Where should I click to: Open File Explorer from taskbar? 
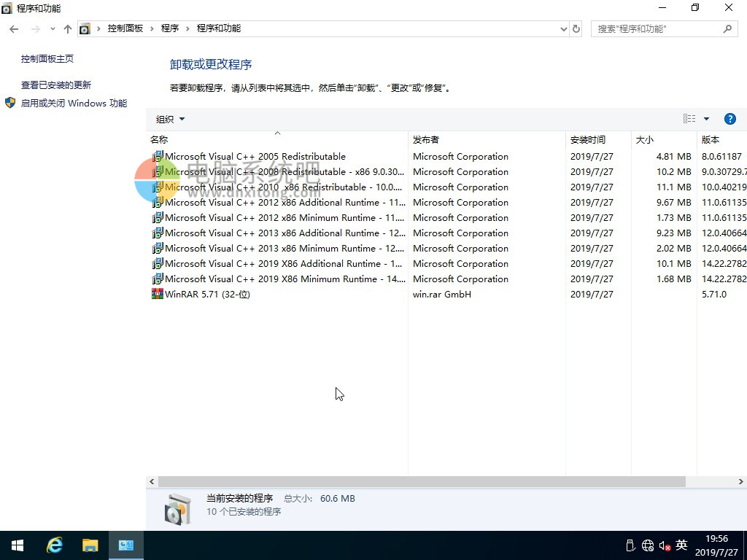(90, 545)
